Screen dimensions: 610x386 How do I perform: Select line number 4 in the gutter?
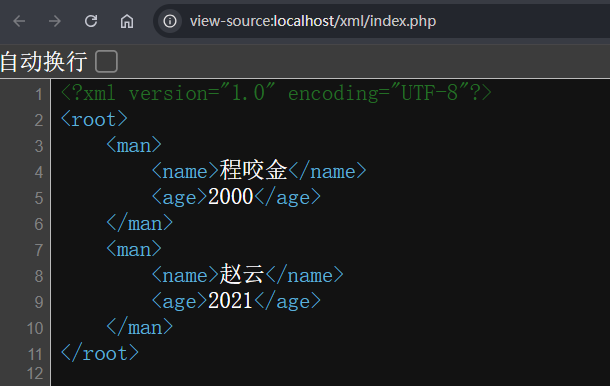click(39, 172)
